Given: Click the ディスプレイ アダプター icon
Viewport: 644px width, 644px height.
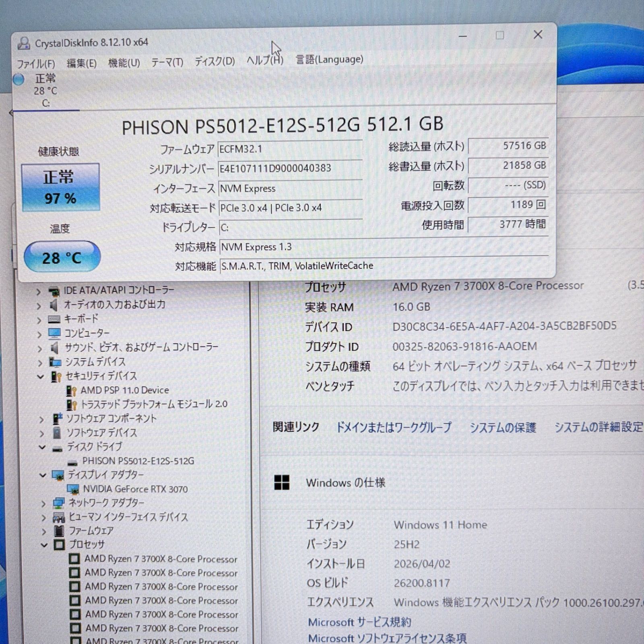Looking at the screenshot, I should click(58, 476).
